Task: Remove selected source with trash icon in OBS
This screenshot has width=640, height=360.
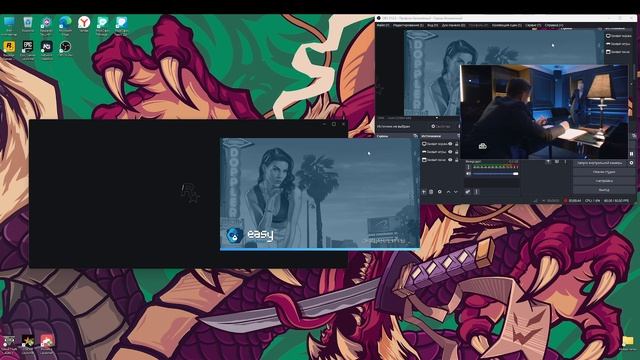Action: (x=431, y=192)
